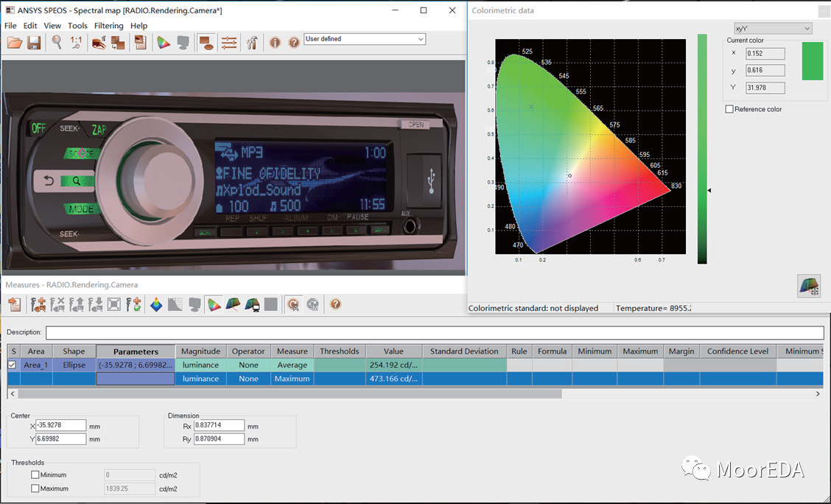
Task: Click the Ry dimension field 0.870904
Action: click(x=219, y=439)
